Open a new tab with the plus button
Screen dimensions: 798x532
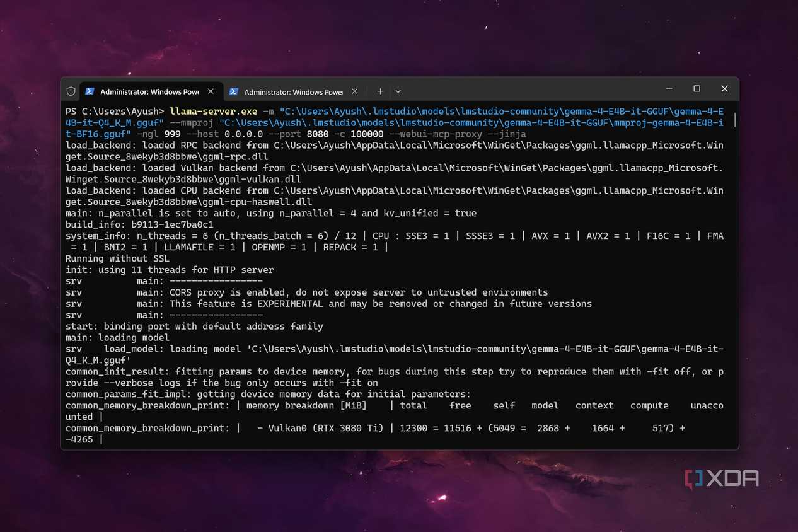click(x=380, y=91)
